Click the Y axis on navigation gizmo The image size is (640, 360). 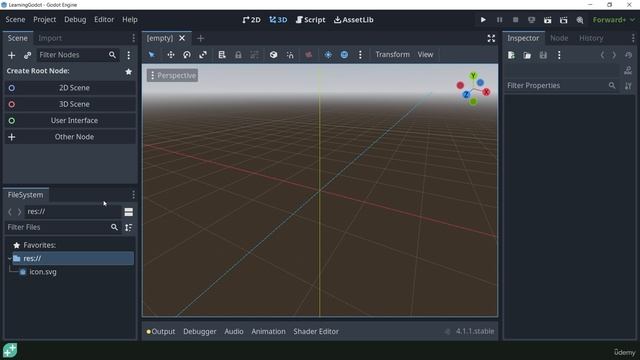(x=473, y=76)
